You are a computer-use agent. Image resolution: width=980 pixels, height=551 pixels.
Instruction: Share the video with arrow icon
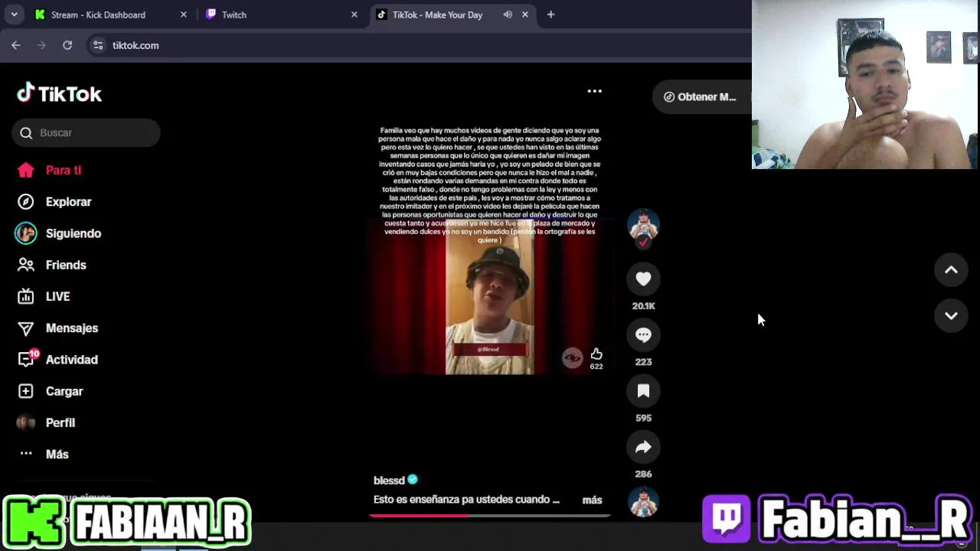(643, 447)
